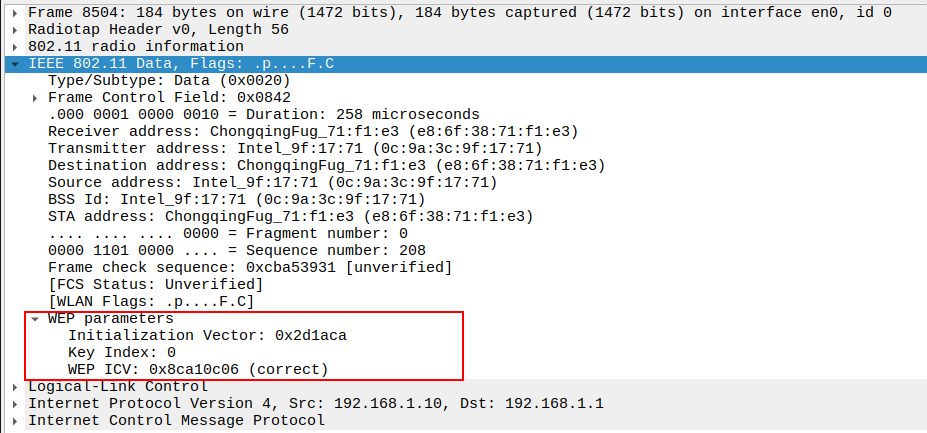The height and width of the screenshot is (433, 927).
Task: Click the Receiver address field
Action: (x=312, y=132)
